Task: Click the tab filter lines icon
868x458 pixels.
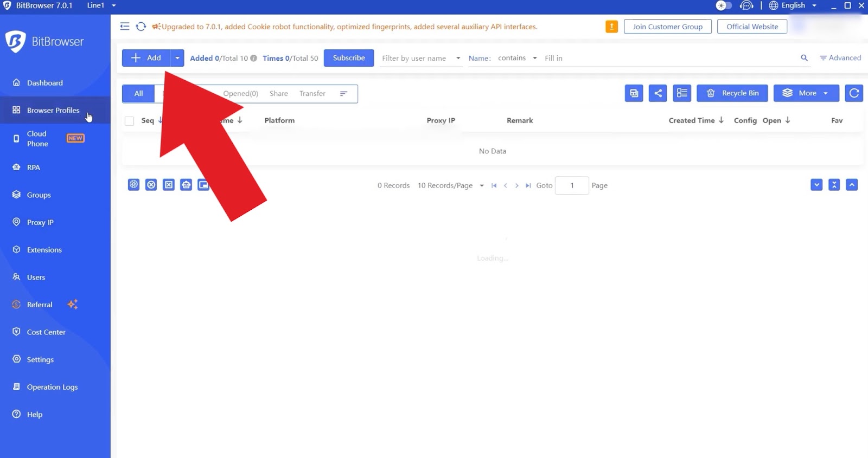Action: point(343,94)
